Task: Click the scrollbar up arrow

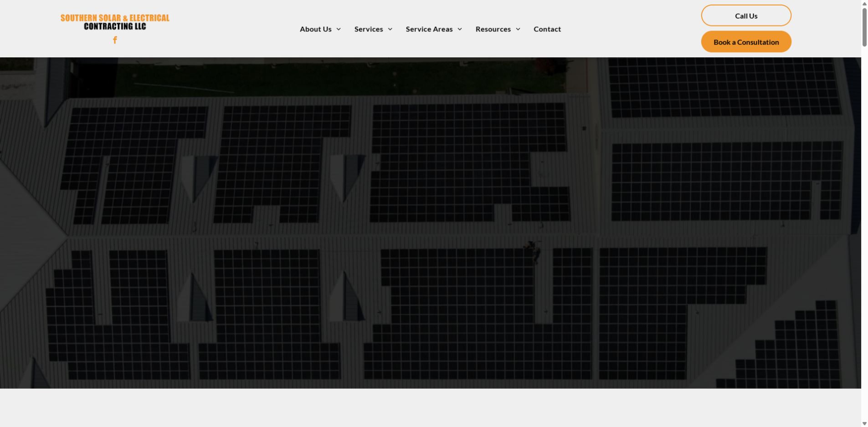Action: 864,4
